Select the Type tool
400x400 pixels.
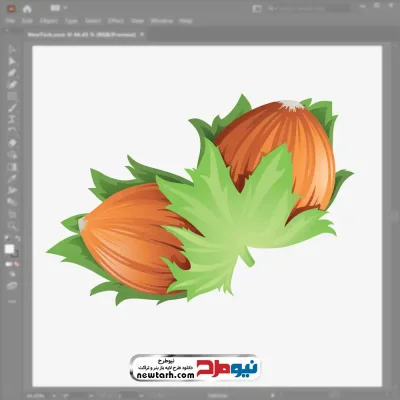[12, 119]
